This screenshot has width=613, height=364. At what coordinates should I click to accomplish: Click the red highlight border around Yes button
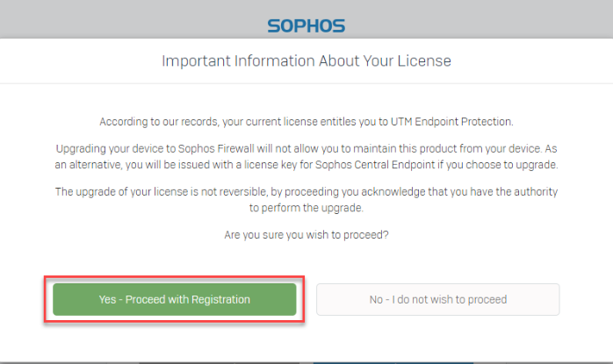pyautogui.click(x=175, y=277)
